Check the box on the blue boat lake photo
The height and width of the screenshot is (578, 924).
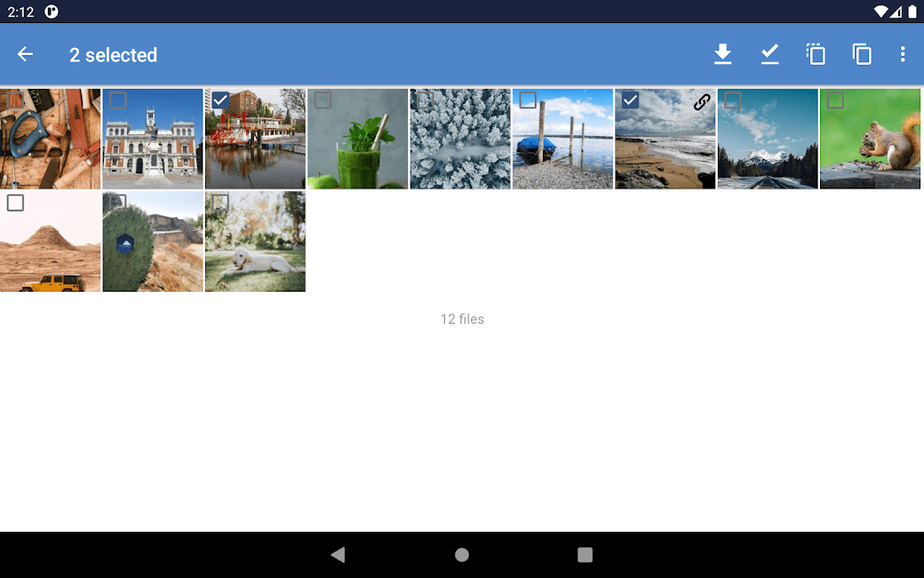click(x=528, y=100)
